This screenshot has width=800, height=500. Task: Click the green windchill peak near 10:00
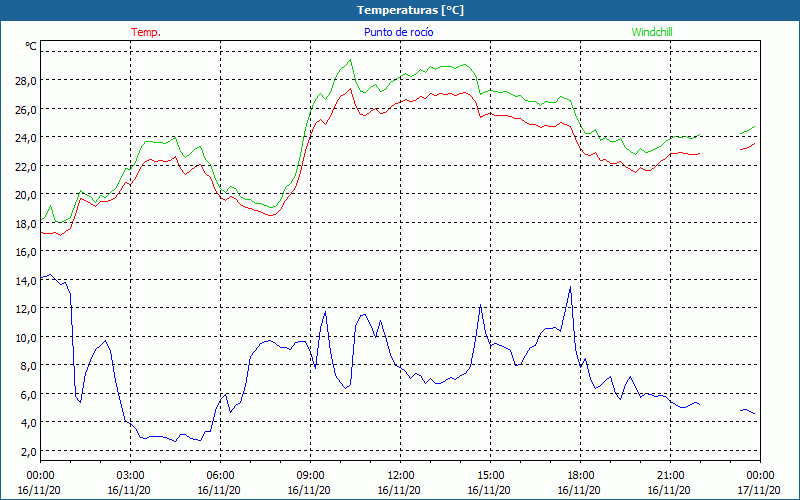pos(350,60)
